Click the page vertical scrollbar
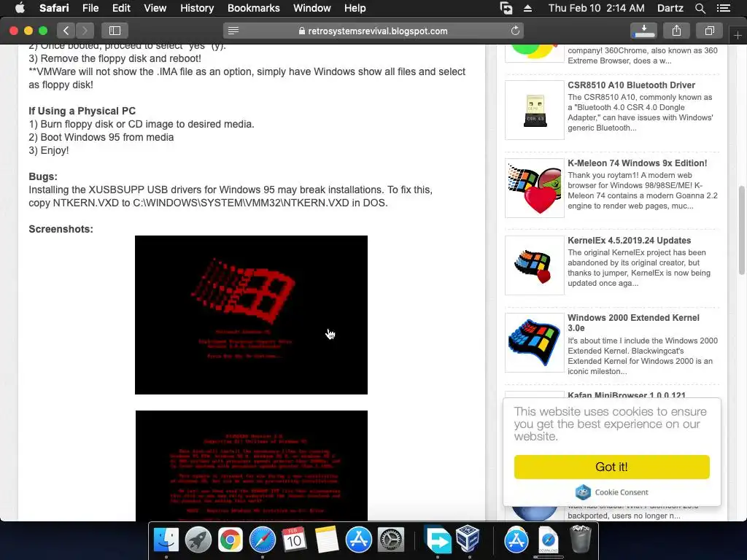The width and height of the screenshot is (747, 560). click(741, 231)
